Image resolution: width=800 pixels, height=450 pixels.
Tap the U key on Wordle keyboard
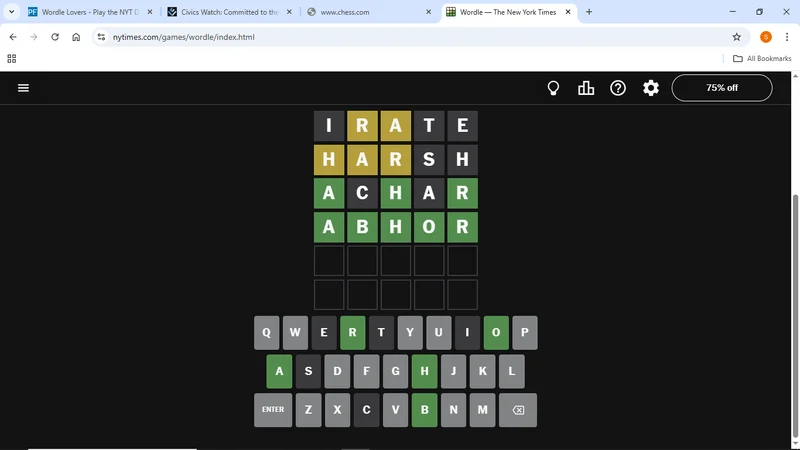coord(438,333)
